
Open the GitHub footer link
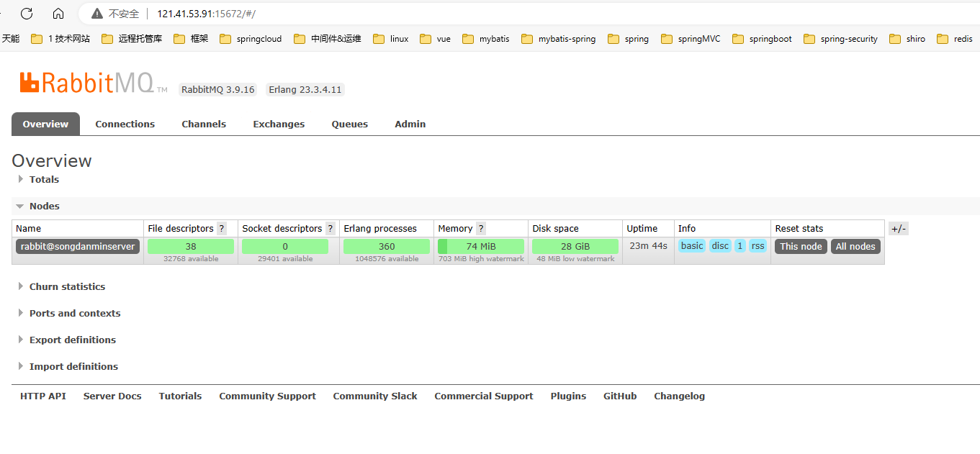620,396
